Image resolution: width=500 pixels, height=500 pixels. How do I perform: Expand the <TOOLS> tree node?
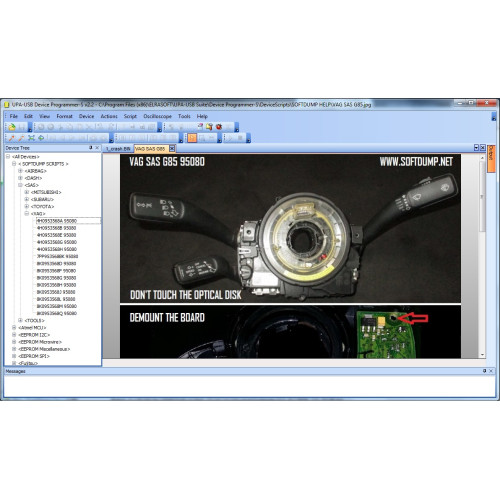(20, 320)
